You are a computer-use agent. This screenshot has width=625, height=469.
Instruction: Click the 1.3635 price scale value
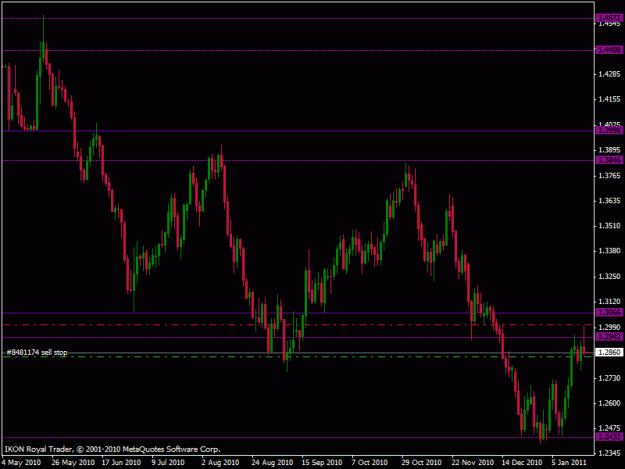pyautogui.click(x=609, y=200)
